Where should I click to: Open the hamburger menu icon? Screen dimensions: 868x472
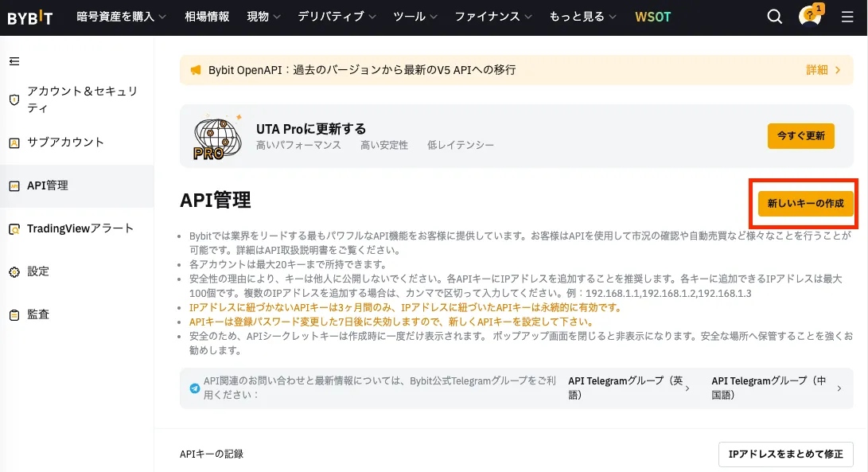coord(847,17)
